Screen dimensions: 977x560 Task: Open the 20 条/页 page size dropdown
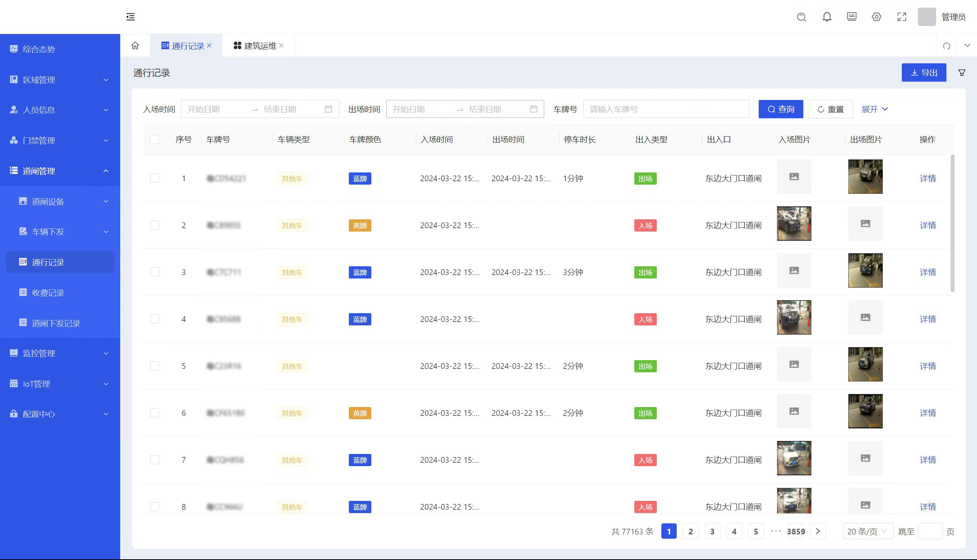click(868, 531)
